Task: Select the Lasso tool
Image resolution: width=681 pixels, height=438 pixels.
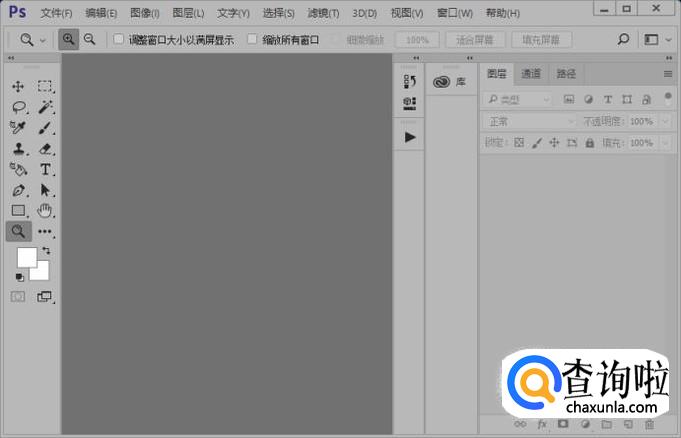Action: click(x=18, y=107)
